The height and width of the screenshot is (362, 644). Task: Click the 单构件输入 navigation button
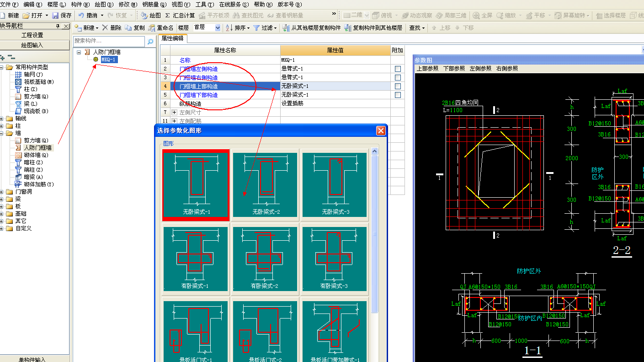32,359
